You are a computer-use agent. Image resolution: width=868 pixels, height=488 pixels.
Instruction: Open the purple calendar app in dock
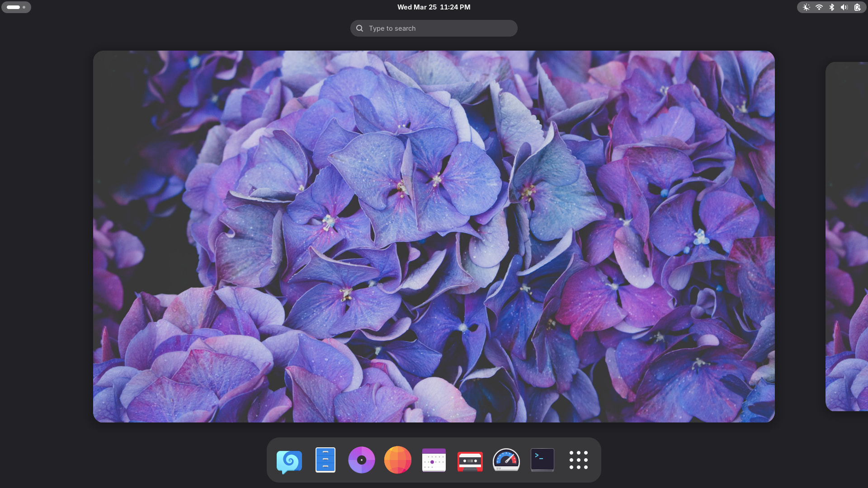pyautogui.click(x=434, y=460)
